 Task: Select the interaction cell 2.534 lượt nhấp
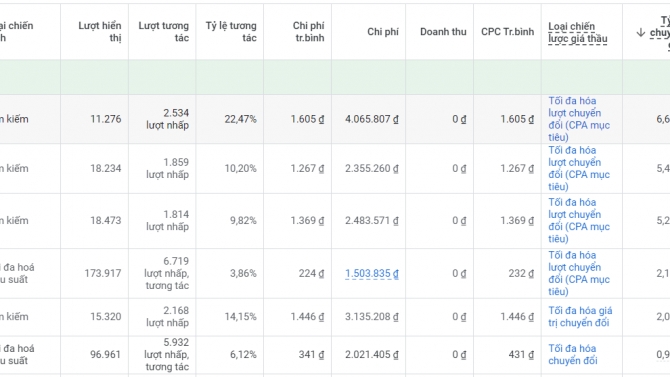[168, 119]
